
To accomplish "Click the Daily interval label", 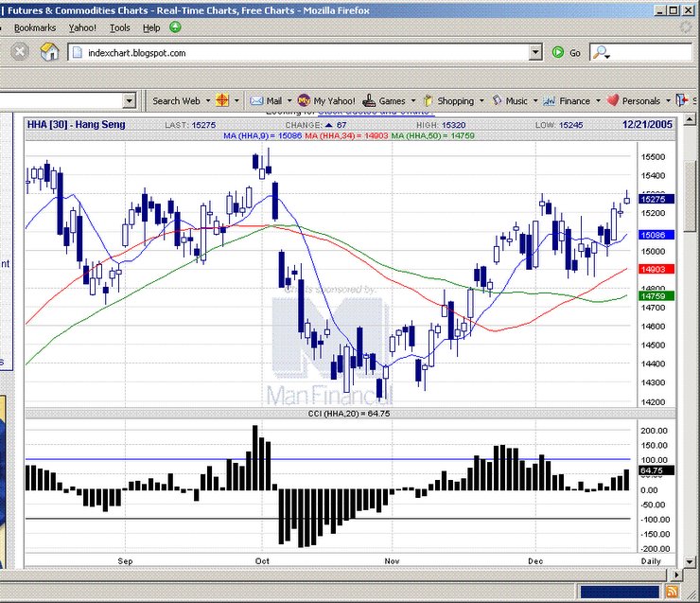I will pos(651,561).
